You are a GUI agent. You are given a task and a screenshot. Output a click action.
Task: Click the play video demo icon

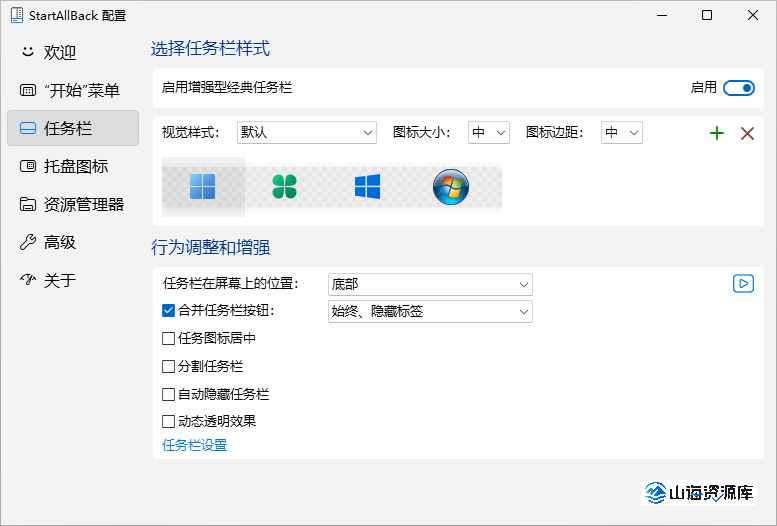tap(743, 284)
